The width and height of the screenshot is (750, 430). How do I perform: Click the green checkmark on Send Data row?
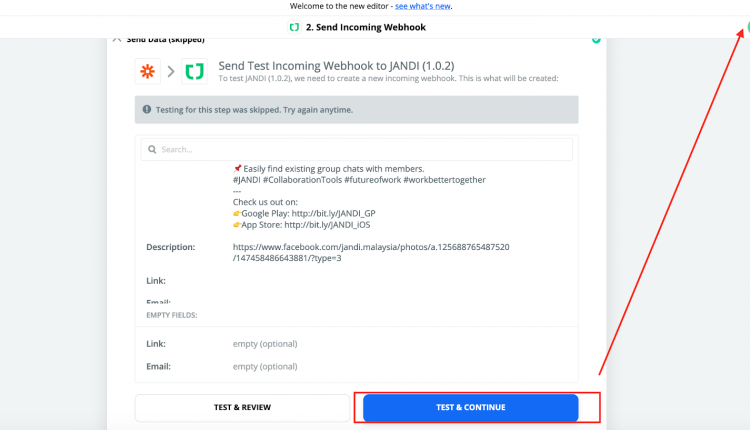pos(596,40)
